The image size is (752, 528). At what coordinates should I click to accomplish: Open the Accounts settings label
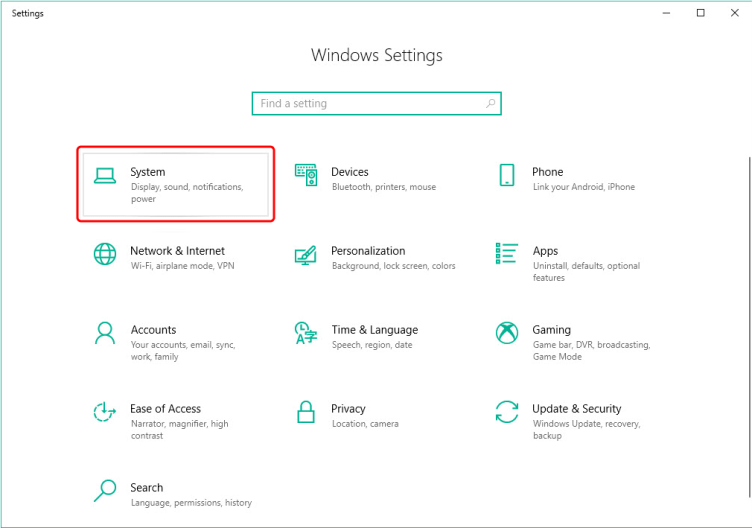click(153, 330)
